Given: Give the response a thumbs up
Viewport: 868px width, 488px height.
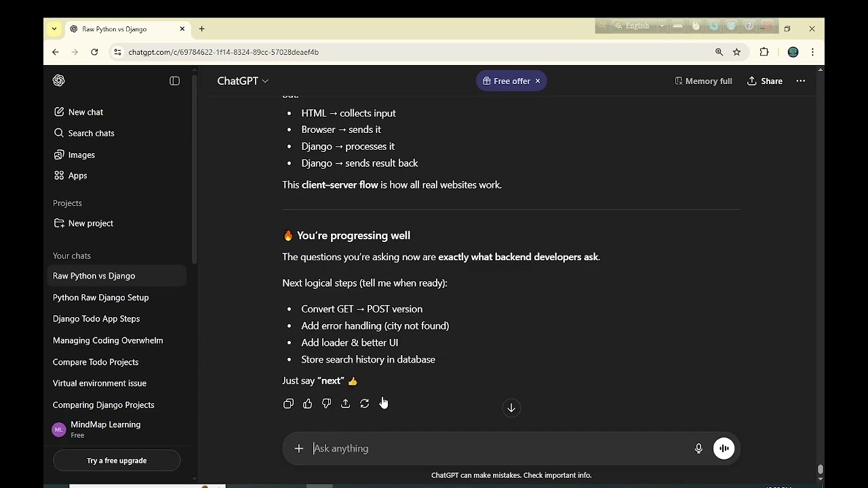Looking at the screenshot, I should [307, 403].
